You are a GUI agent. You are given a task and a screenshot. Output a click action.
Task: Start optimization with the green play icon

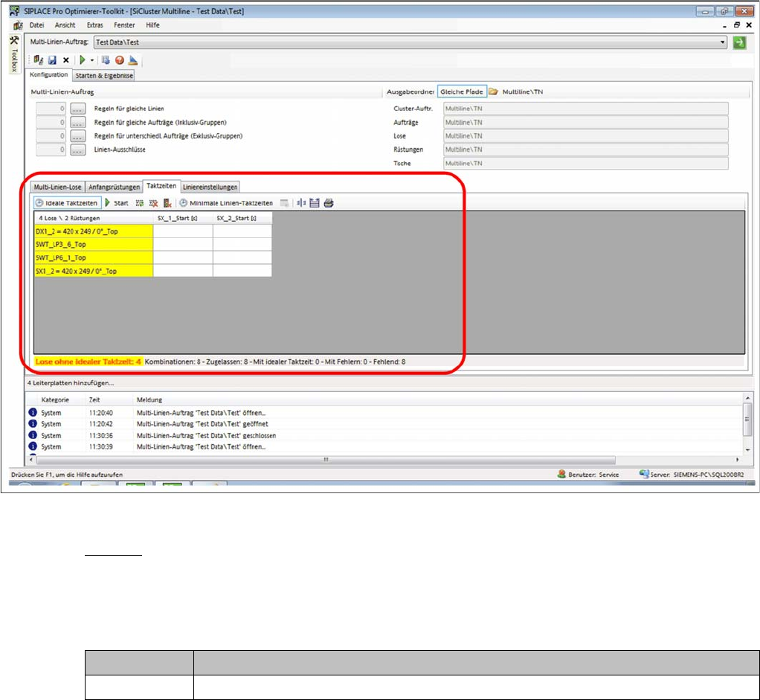[83, 60]
